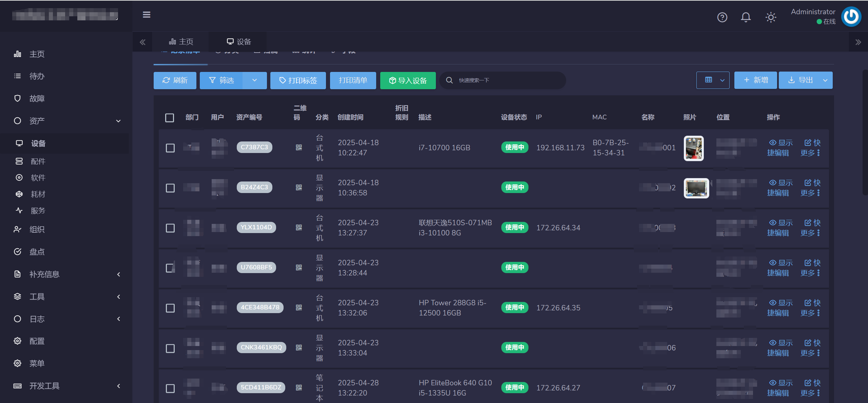Click the hamburger menu collapse icon

(146, 15)
